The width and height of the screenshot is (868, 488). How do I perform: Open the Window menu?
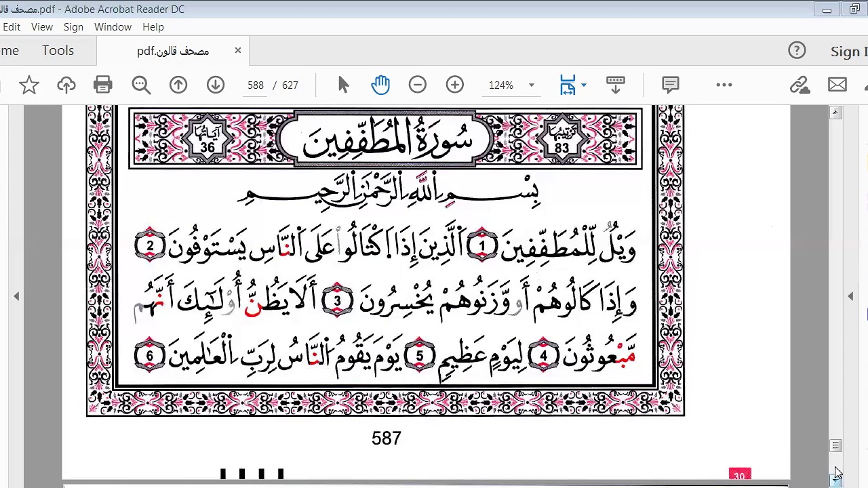[x=113, y=27]
